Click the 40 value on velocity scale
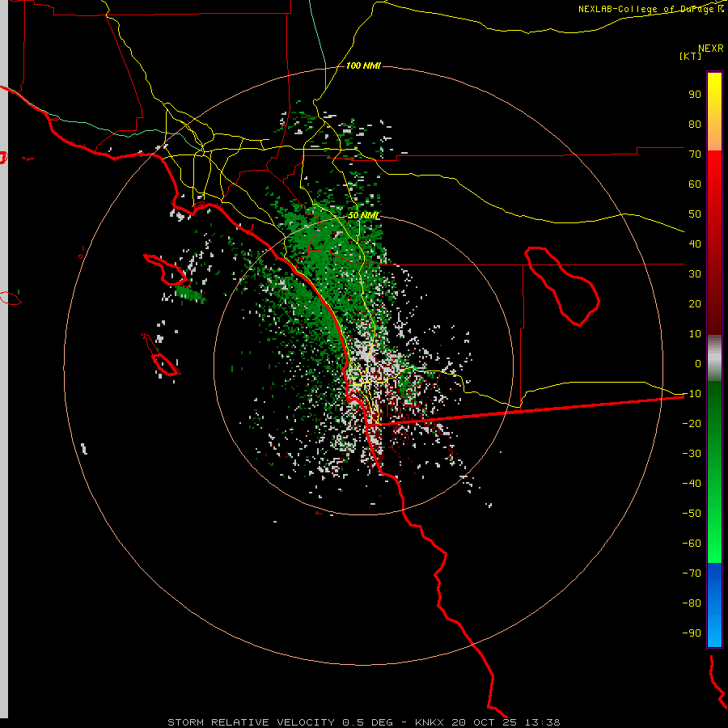 (x=695, y=243)
